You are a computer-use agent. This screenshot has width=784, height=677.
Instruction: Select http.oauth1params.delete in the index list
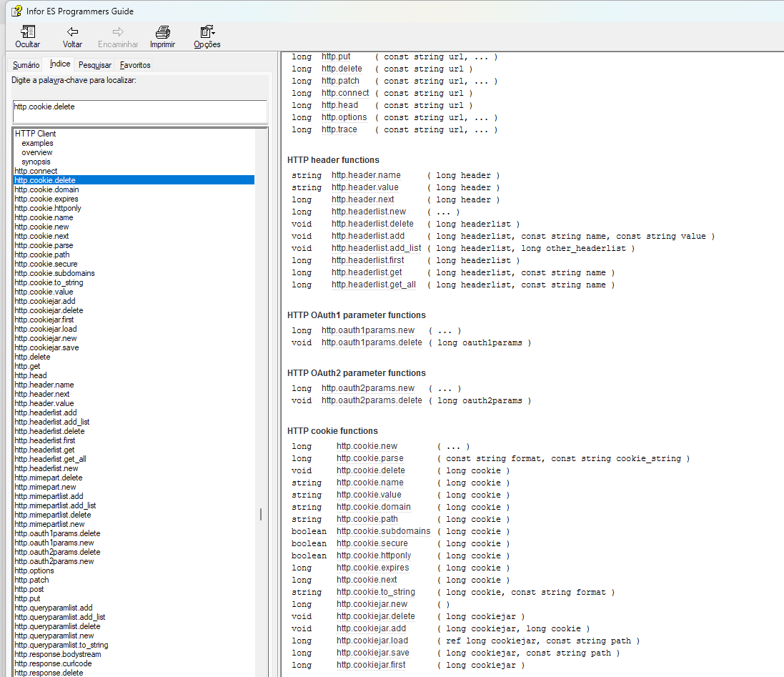click(x=57, y=533)
